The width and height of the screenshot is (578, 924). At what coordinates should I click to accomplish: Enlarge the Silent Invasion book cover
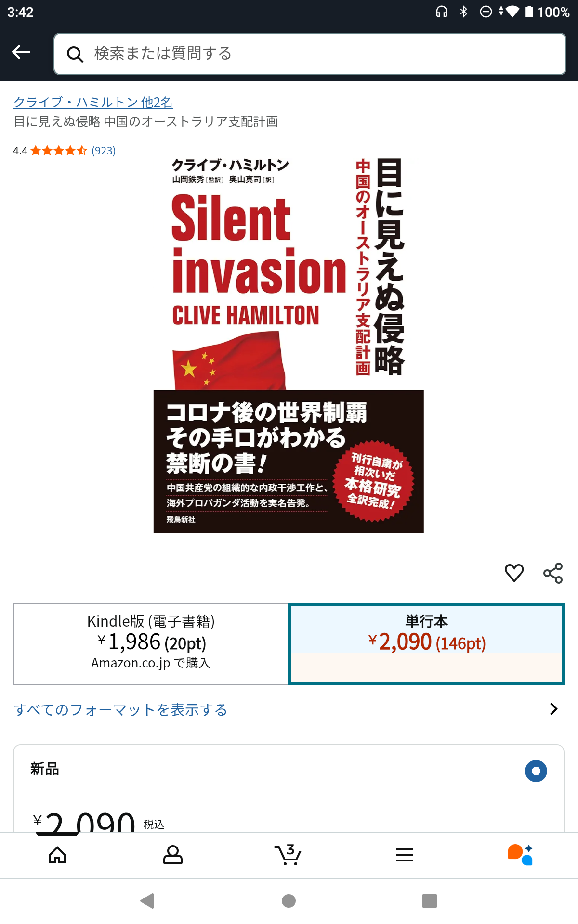click(289, 345)
